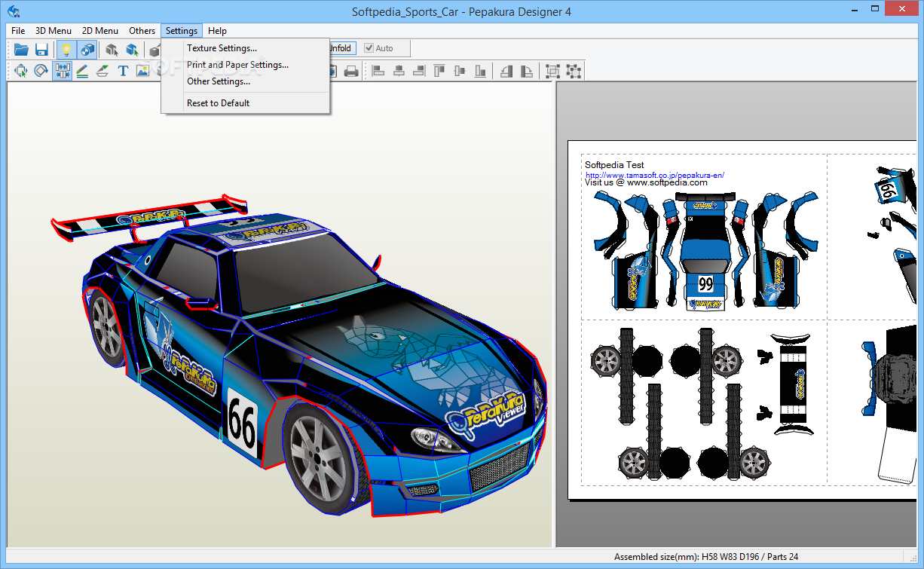Click the Open file folder icon
This screenshot has height=569, width=924.
pyautogui.click(x=21, y=50)
